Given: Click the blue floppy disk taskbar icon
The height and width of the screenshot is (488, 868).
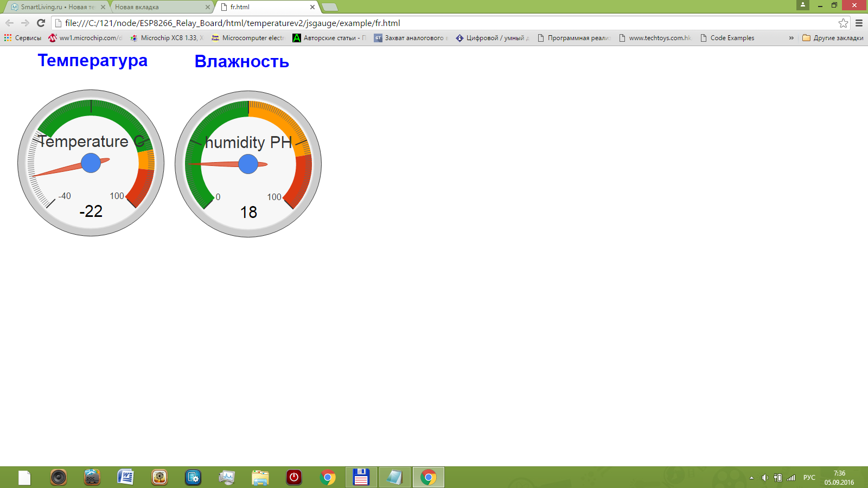Looking at the screenshot, I should pyautogui.click(x=361, y=477).
